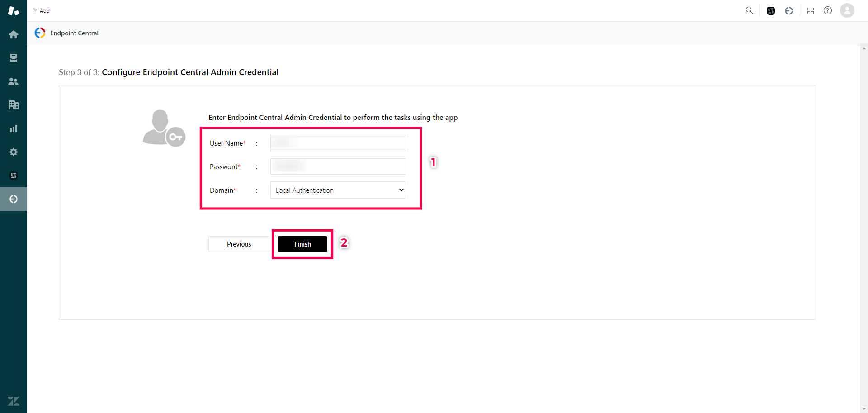Open the user profile avatar at top right

tap(847, 10)
